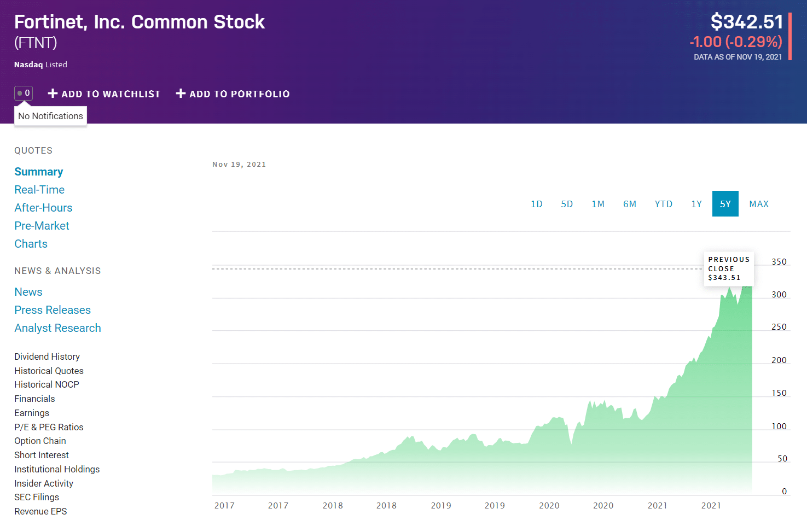Go to Pre-Market quotes
The height and width of the screenshot is (532, 807).
pyautogui.click(x=42, y=226)
